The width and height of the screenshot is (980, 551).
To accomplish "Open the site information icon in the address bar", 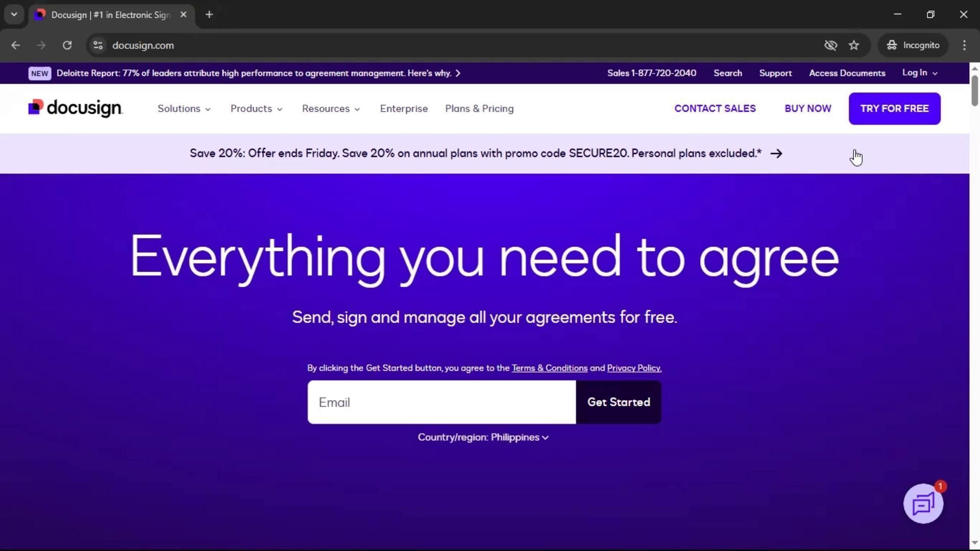I will click(x=98, y=45).
